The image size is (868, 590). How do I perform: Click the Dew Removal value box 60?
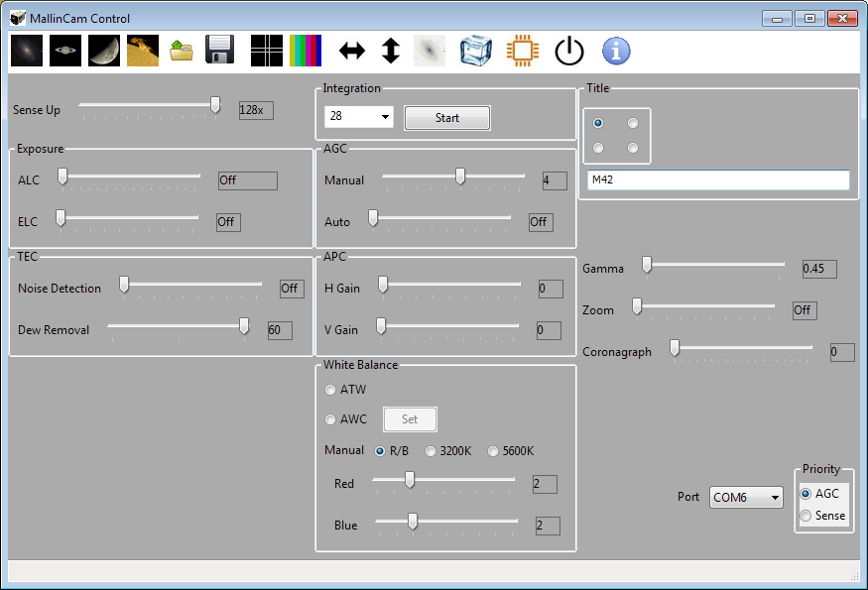pyautogui.click(x=280, y=330)
